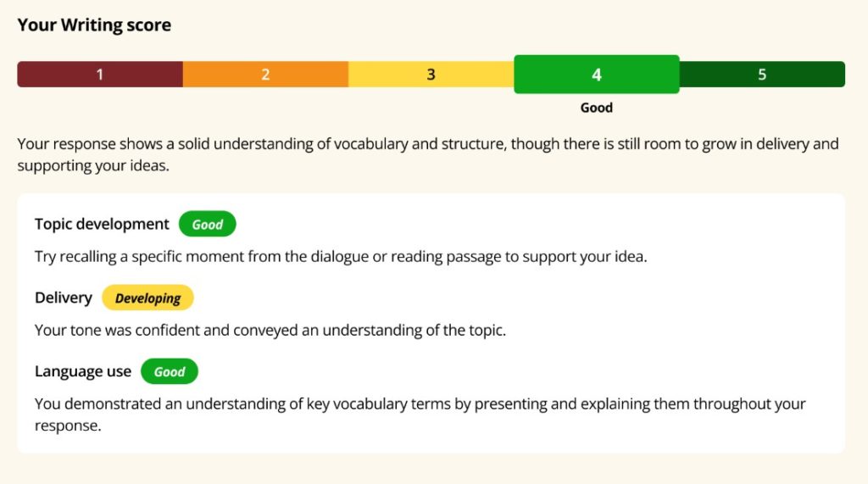Select the orange score segment 2
Viewport: 868px width, 484px height.
(x=265, y=75)
